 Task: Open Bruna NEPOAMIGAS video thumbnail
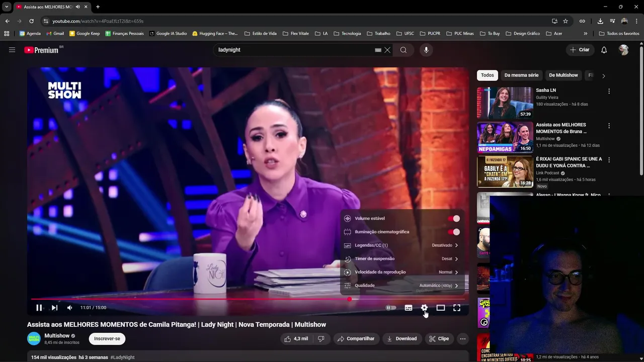tap(505, 137)
